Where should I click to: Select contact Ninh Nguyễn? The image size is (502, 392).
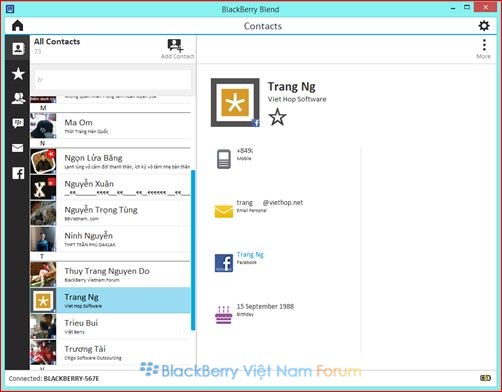point(110,239)
